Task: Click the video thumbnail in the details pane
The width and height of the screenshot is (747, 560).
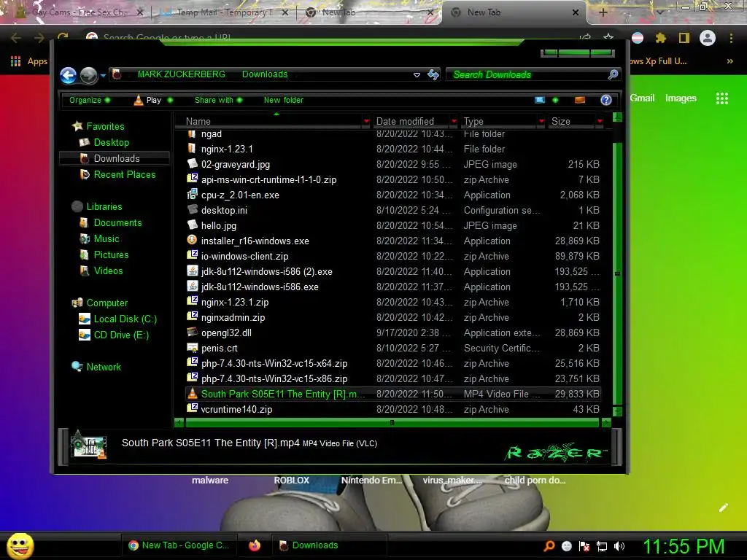Action: pyautogui.click(x=88, y=446)
